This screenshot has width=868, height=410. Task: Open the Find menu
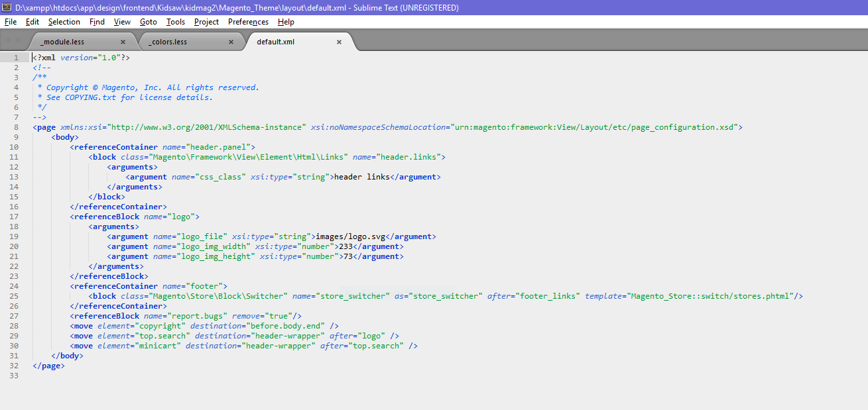(x=97, y=22)
